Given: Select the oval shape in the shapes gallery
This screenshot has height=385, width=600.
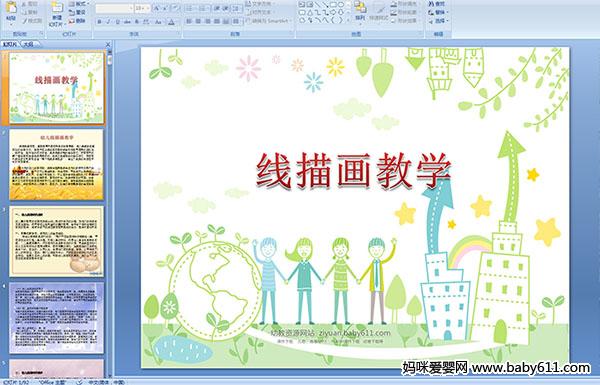Looking at the screenshot, I should (x=341, y=5).
